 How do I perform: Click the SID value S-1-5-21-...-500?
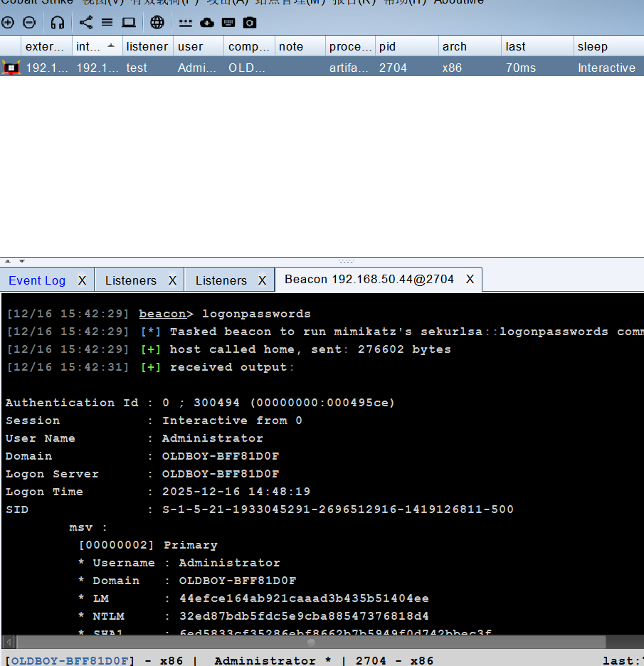pyautogui.click(x=338, y=509)
